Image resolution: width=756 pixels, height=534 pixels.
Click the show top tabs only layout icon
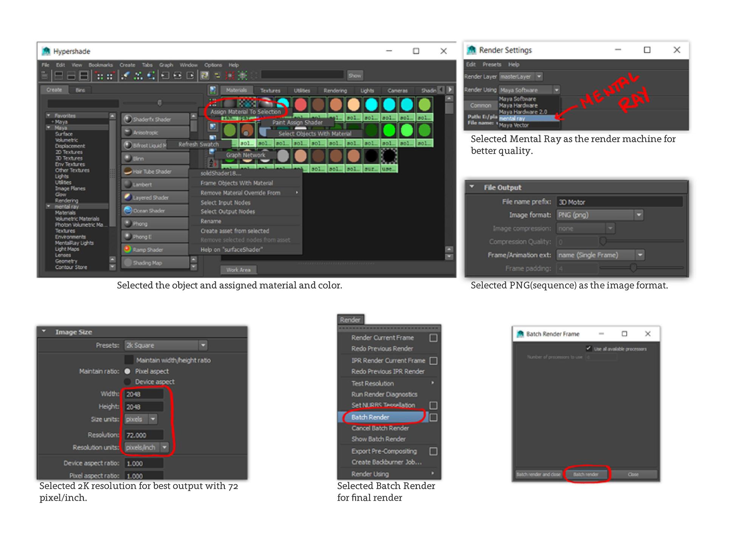coord(59,76)
